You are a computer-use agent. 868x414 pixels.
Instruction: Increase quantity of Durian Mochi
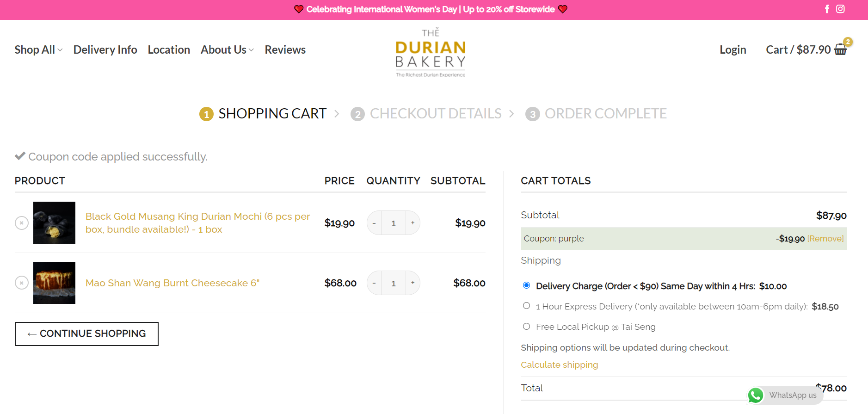click(412, 223)
